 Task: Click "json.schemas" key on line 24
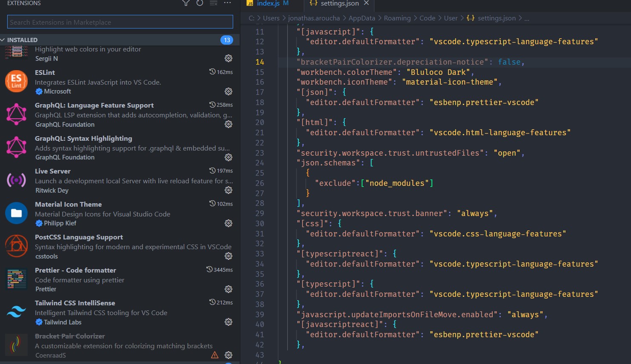pos(328,163)
